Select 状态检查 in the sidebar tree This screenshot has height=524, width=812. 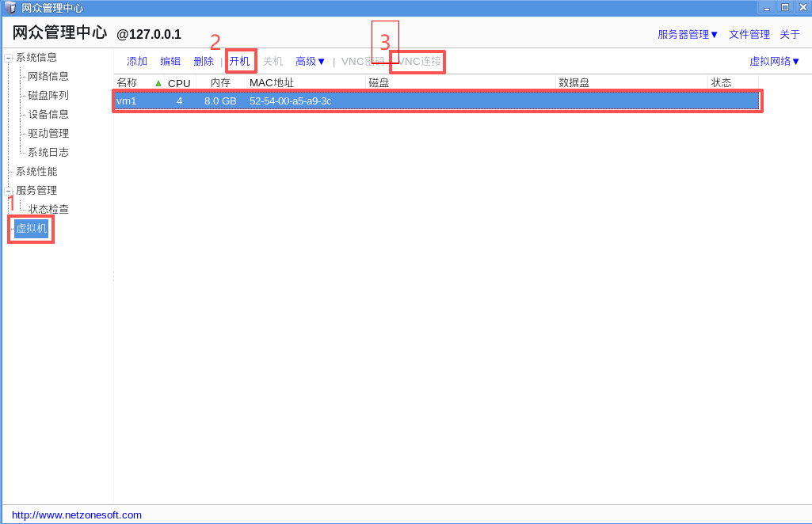point(48,209)
